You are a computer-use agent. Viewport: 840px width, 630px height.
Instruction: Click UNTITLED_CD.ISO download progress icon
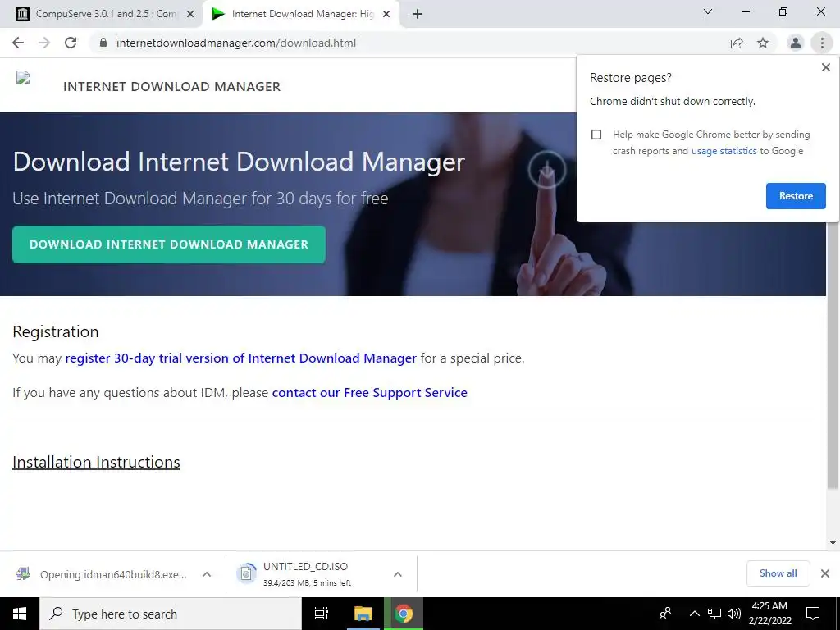pyautogui.click(x=246, y=573)
